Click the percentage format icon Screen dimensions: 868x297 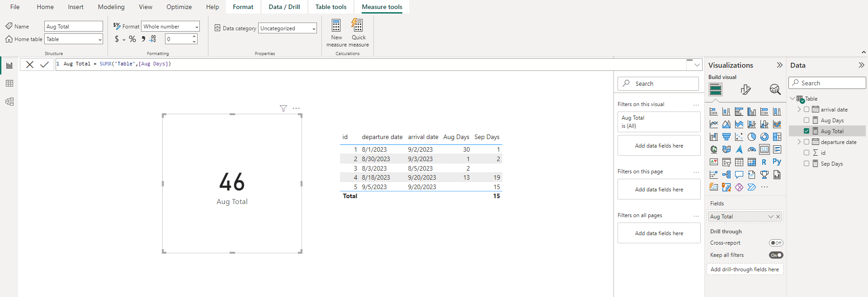[x=132, y=39]
